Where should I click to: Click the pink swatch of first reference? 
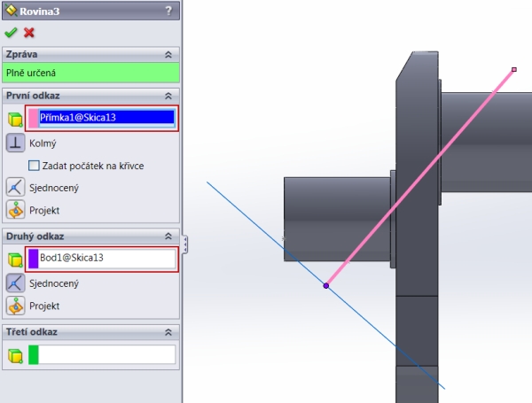(x=34, y=119)
